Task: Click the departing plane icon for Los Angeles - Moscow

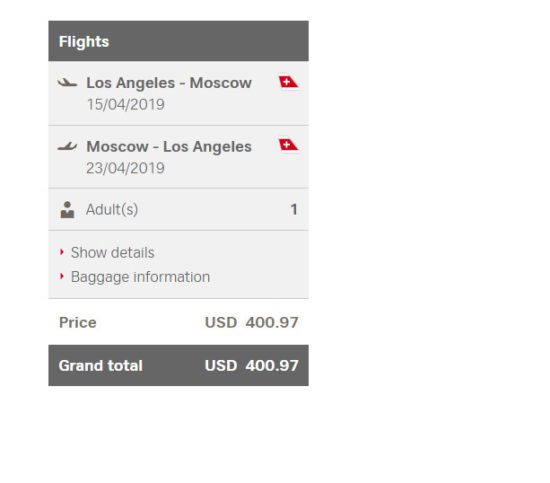Action: 67,83
